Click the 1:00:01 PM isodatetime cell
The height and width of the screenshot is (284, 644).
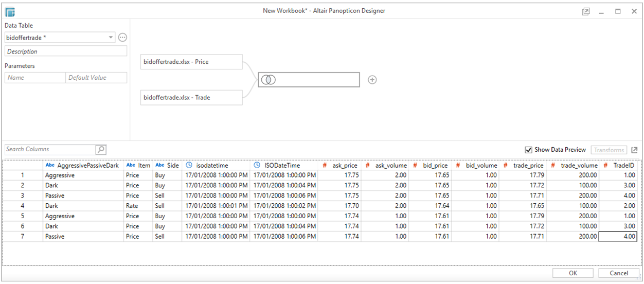click(216, 206)
